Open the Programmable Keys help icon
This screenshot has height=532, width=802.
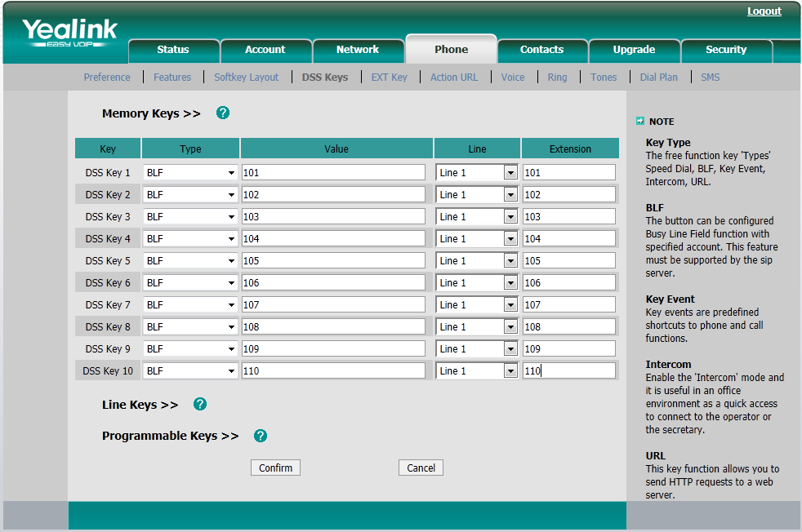pos(261,436)
